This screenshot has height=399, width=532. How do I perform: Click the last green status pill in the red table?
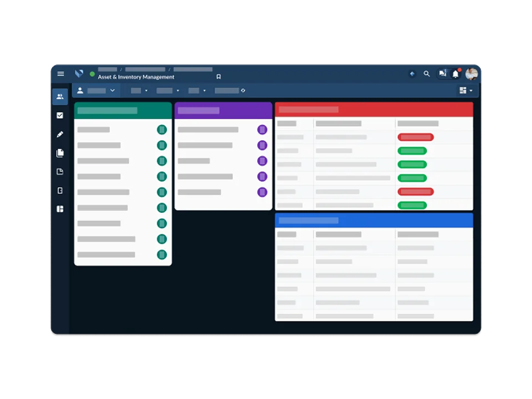click(x=412, y=205)
